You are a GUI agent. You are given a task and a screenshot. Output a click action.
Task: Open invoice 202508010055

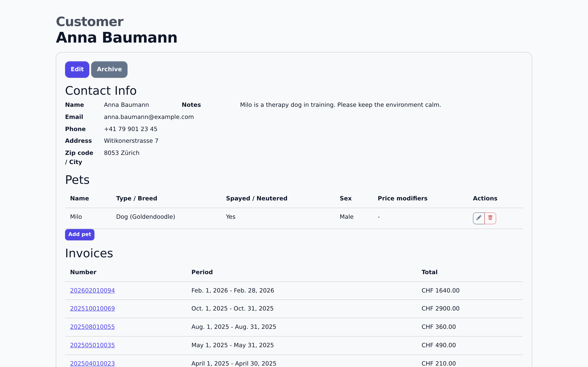[x=92, y=327]
